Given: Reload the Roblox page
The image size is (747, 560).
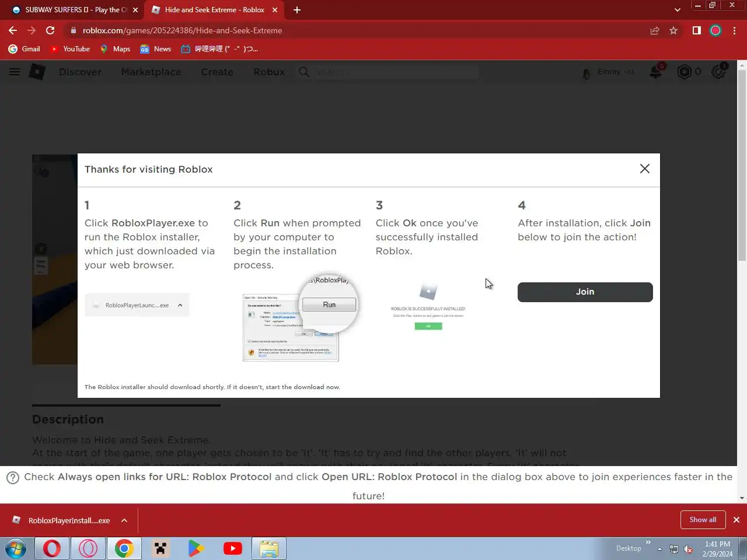Looking at the screenshot, I should click(50, 30).
